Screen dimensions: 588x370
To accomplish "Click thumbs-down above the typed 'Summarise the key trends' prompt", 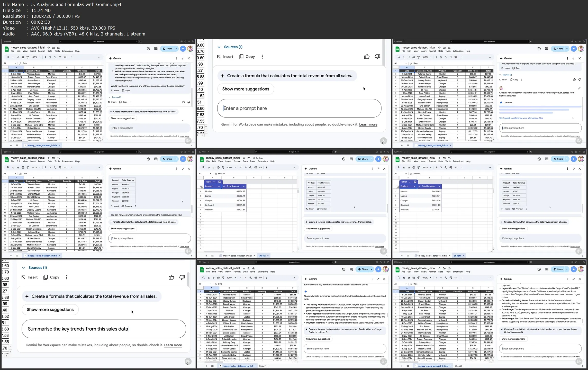I will (182, 277).
